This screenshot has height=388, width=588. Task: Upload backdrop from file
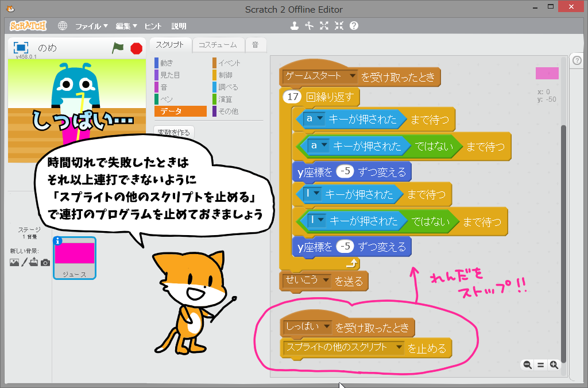point(34,262)
